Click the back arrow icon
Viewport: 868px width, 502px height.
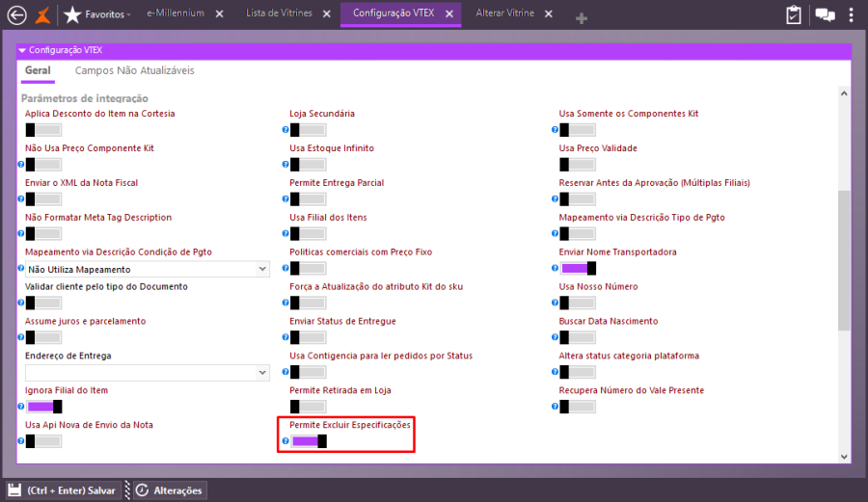pos(16,14)
